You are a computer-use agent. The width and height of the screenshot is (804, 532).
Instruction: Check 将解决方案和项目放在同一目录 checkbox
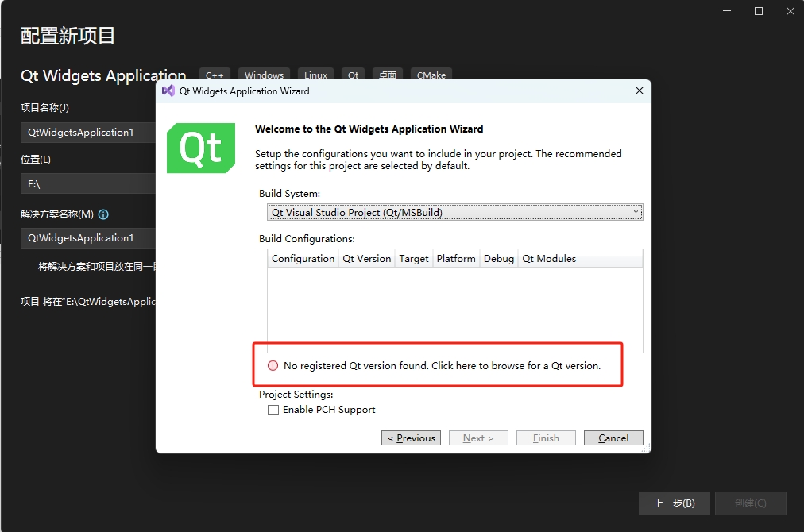(27, 266)
